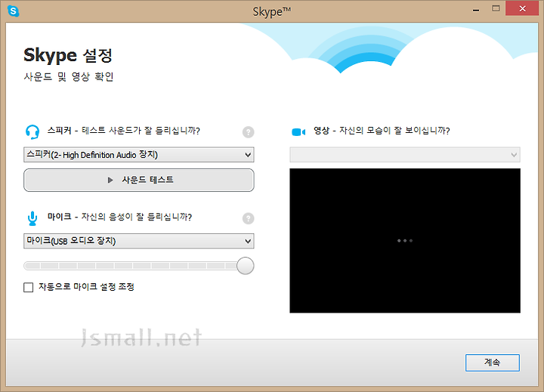Click the Skype logo in title bar
The height and width of the screenshot is (392, 544).
tap(13, 11)
